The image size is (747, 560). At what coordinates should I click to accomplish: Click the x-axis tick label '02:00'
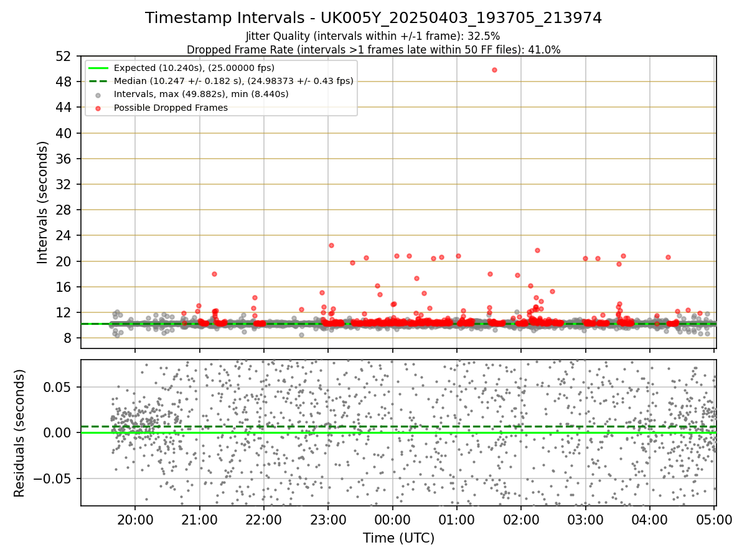521,520
